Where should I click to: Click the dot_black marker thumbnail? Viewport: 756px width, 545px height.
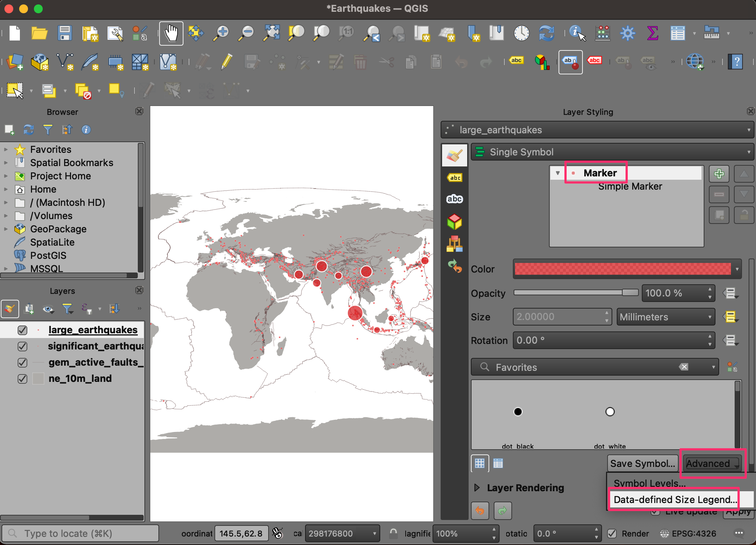pos(518,411)
